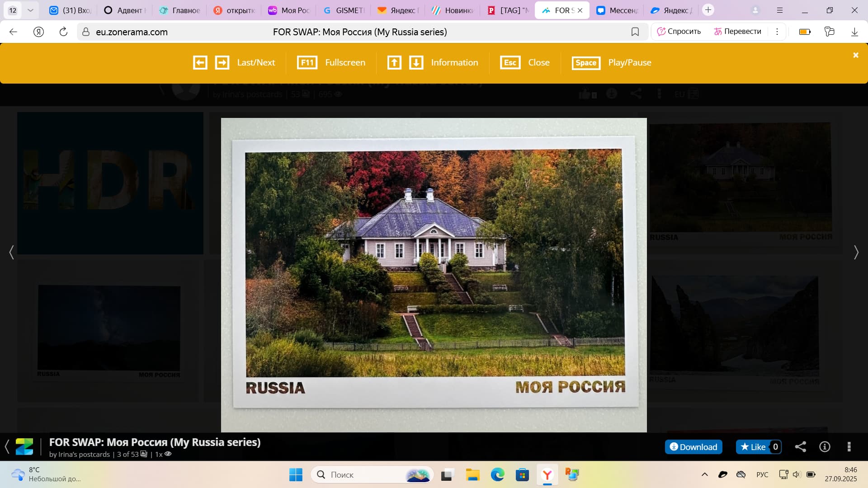The width and height of the screenshot is (868, 488).
Task: Open the vertical three-dot menu in bottom bar
Action: [849, 447]
